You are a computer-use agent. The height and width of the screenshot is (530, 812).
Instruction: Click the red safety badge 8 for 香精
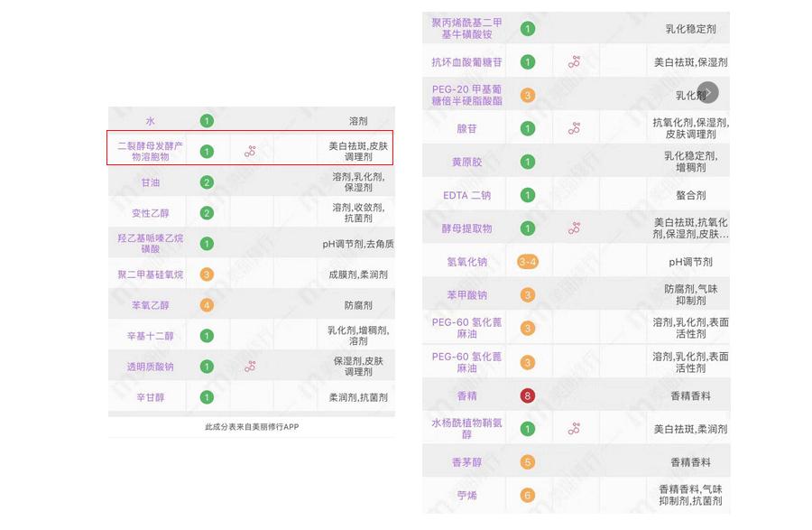coord(528,395)
